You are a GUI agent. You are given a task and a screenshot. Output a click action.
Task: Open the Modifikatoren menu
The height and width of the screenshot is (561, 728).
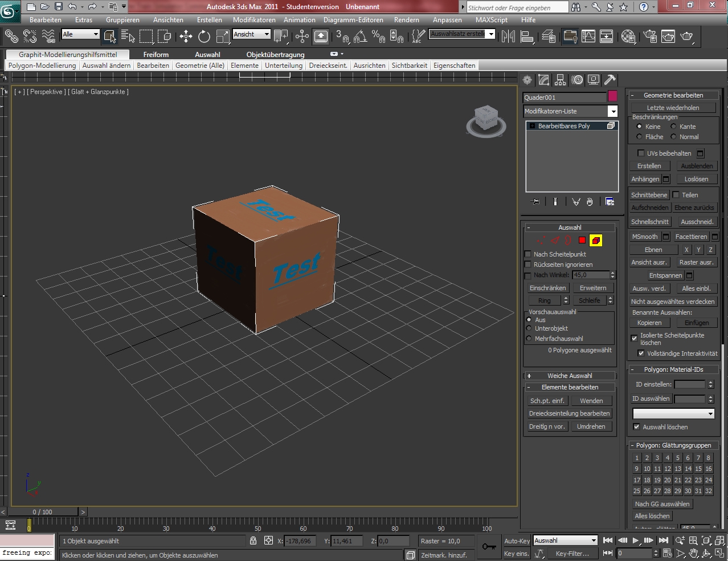pos(253,19)
